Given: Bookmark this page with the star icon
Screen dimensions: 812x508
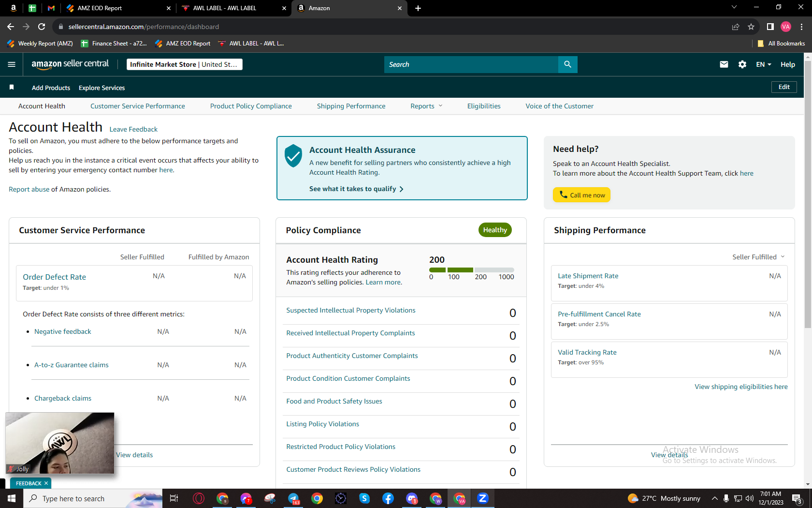Looking at the screenshot, I should pyautogui.click(x=751, y=27).
